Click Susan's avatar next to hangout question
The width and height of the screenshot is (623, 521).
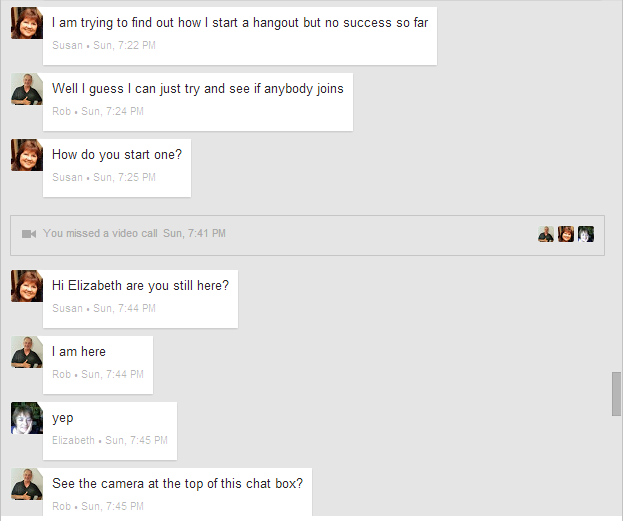[x=26, y=23]
